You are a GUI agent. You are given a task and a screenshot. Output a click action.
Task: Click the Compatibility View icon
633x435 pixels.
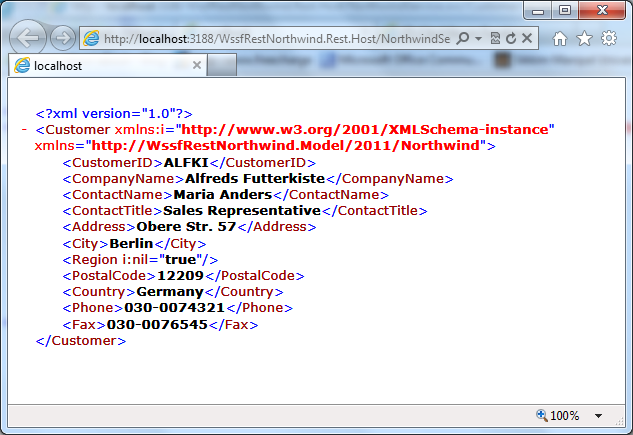coord(495,38)
